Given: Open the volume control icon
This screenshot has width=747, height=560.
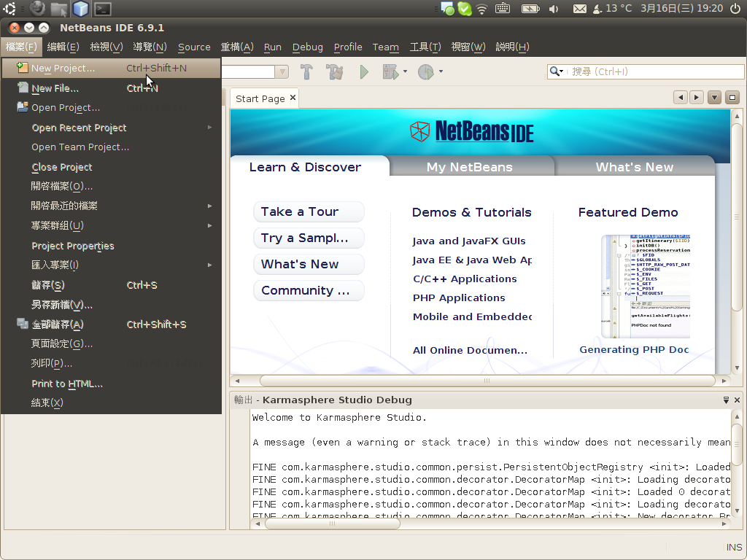Looking at the screenshot, I should [554, 9].
